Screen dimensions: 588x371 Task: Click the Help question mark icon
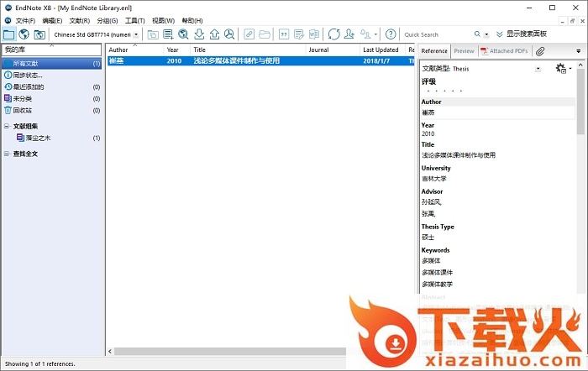pos(389,34)
